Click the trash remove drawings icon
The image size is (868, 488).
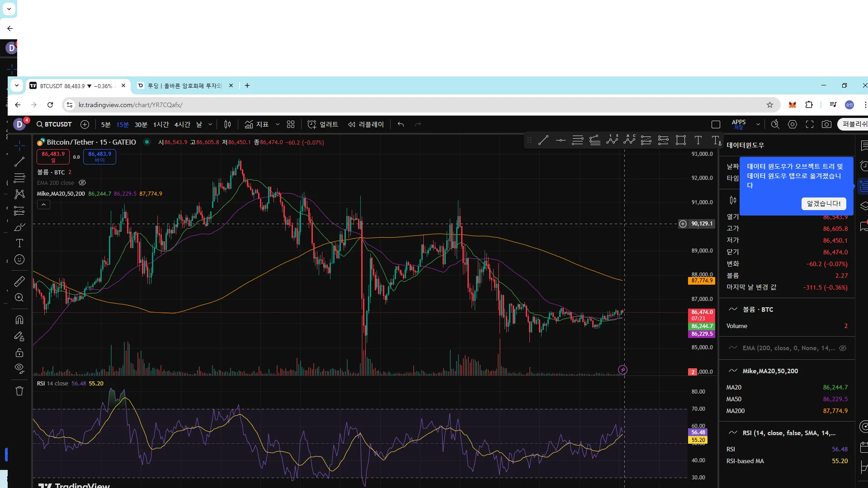coord(19,391)
